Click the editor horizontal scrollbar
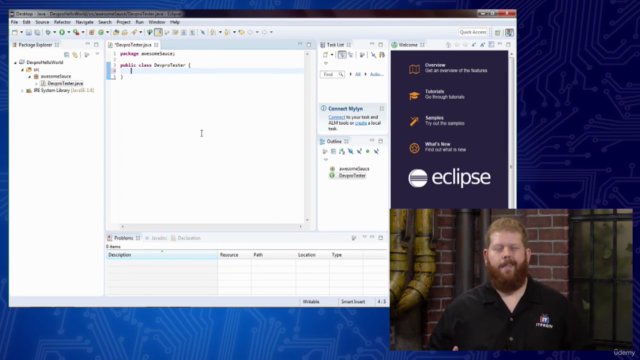Screen dimensions: 640x360 (211, 227)
